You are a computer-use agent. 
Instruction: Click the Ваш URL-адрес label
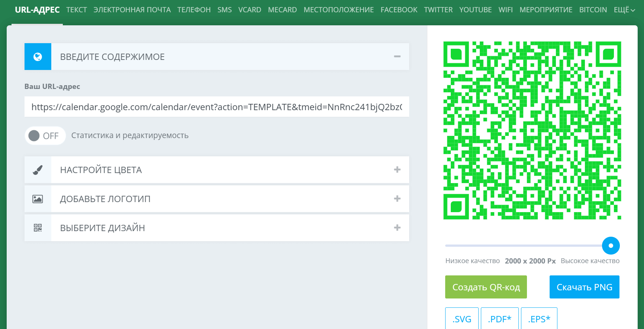(52, 86)
